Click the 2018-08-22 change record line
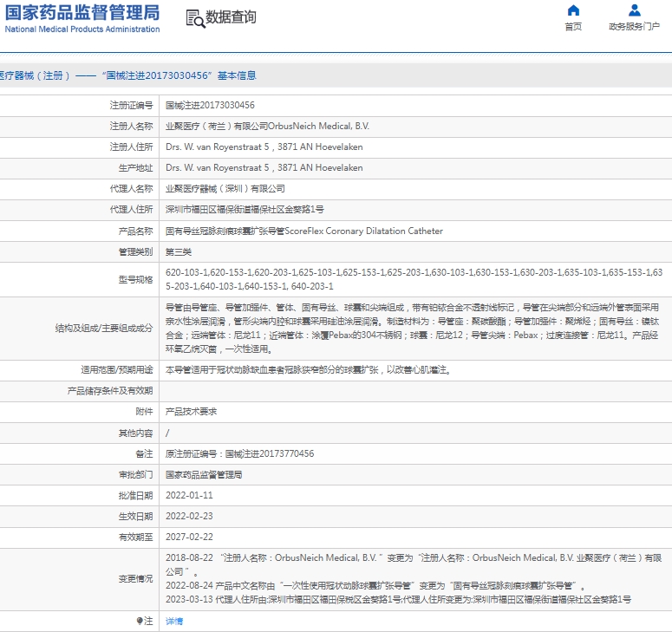 414,564
